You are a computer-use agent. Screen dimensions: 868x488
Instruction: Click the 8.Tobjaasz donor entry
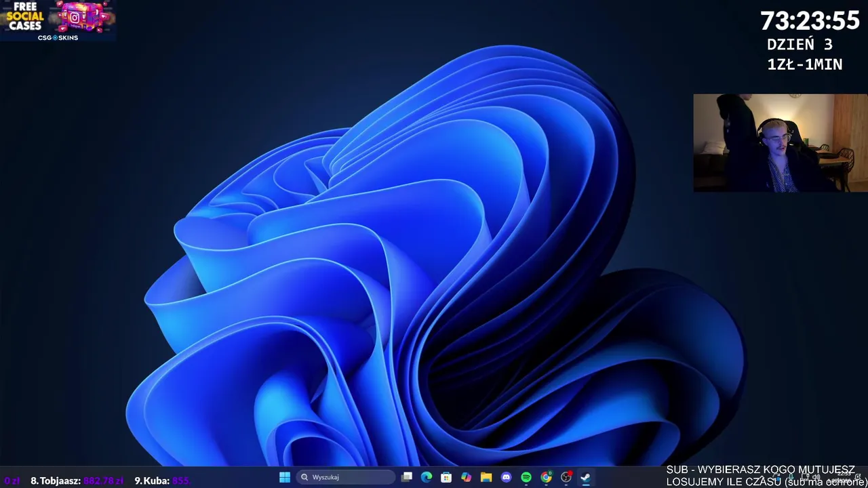pyautogui.click(x=77, y=481)
